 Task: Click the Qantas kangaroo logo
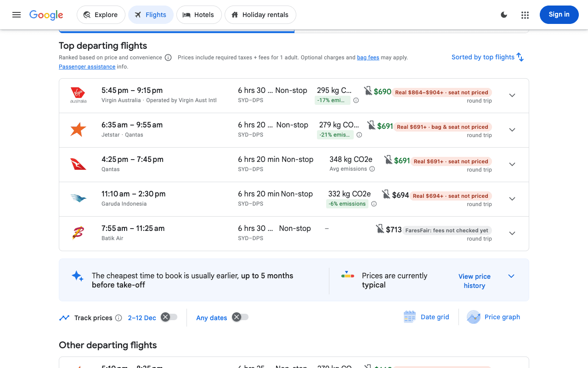click(x=78, y=164)
